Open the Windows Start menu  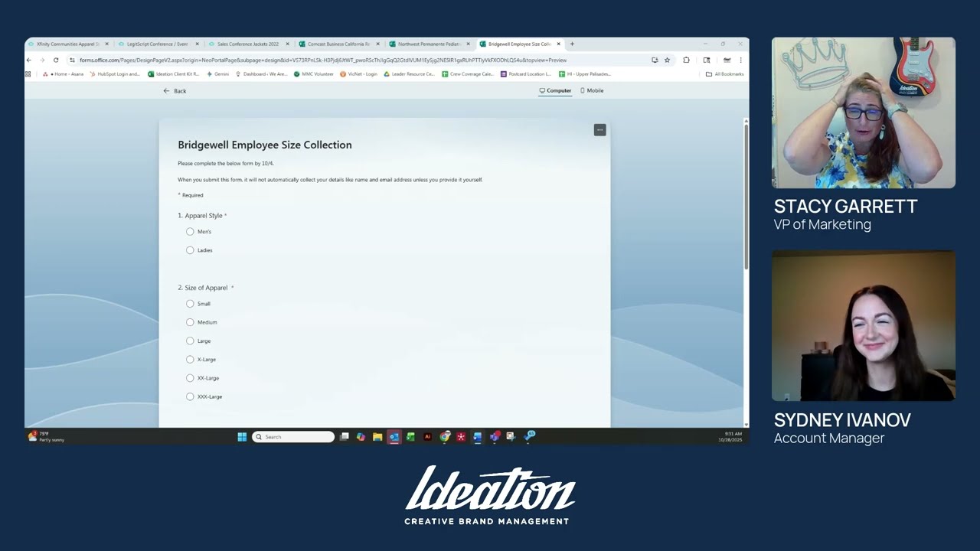pos(242,437)
